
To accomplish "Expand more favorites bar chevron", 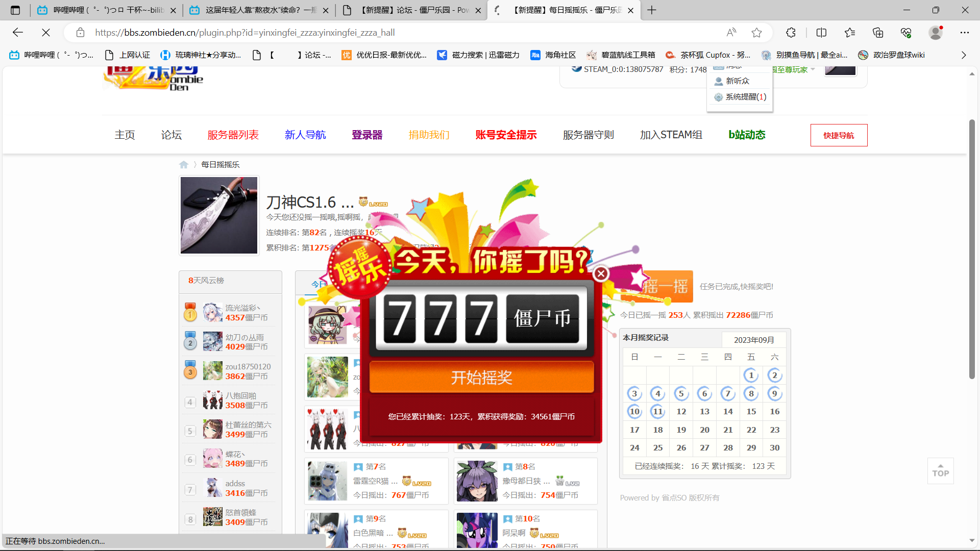I will [964, 55].
